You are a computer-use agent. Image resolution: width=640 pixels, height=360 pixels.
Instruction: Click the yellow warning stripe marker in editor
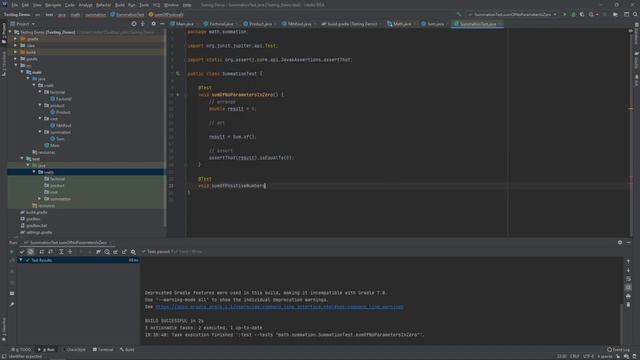click(x=630, y=109)
